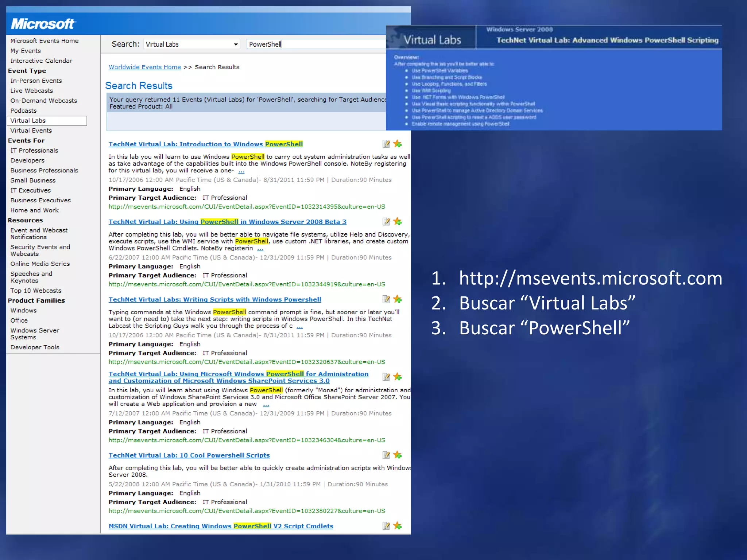Select In-Person Events in the sidebar
This screenshot has width=747, height=560.
(36, 81)
